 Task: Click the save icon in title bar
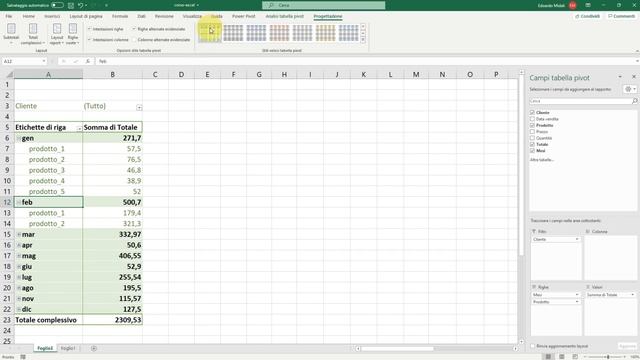tap(71, 5)
